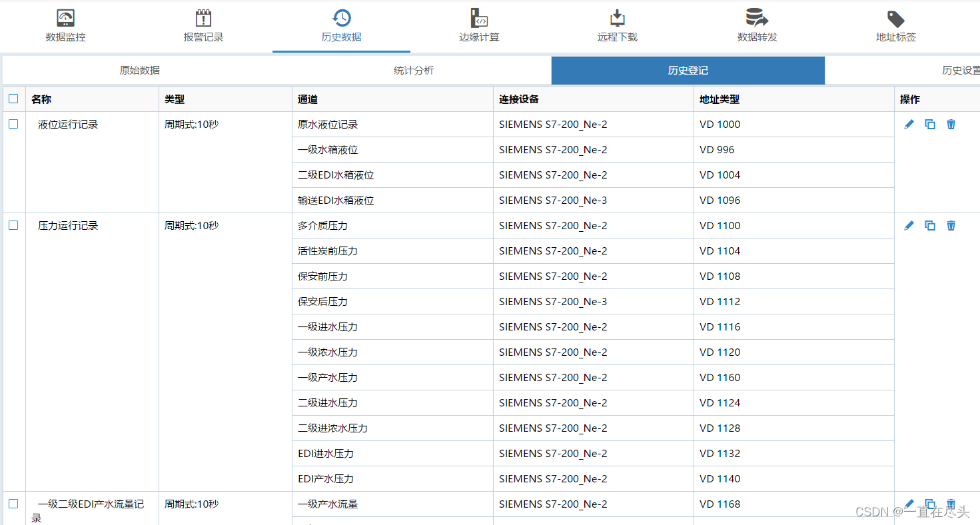Click the 二级进水压力 channel cell
980x525 pixels.
pyautogui.click(x=392, y=403)
